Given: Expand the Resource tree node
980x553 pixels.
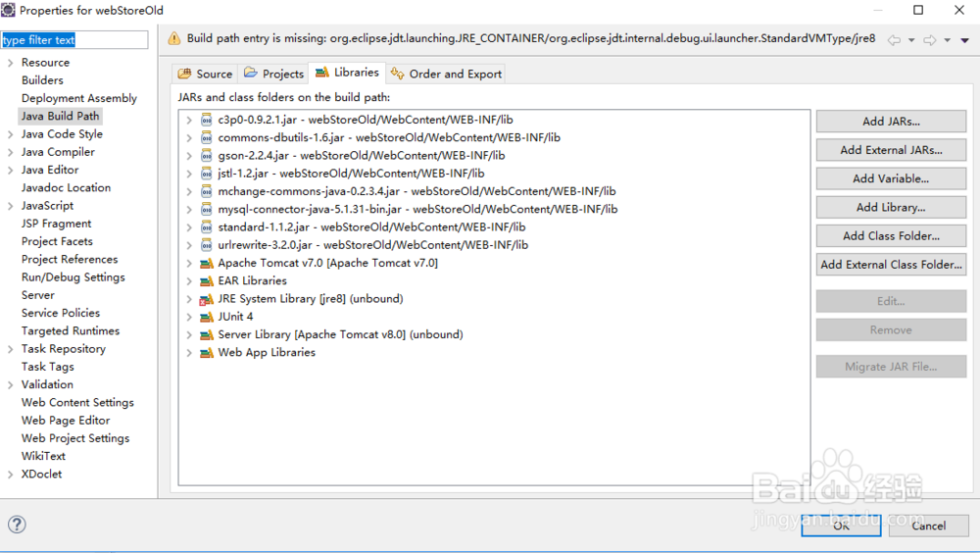Looking at the screenshot, I should click(10, 63).
